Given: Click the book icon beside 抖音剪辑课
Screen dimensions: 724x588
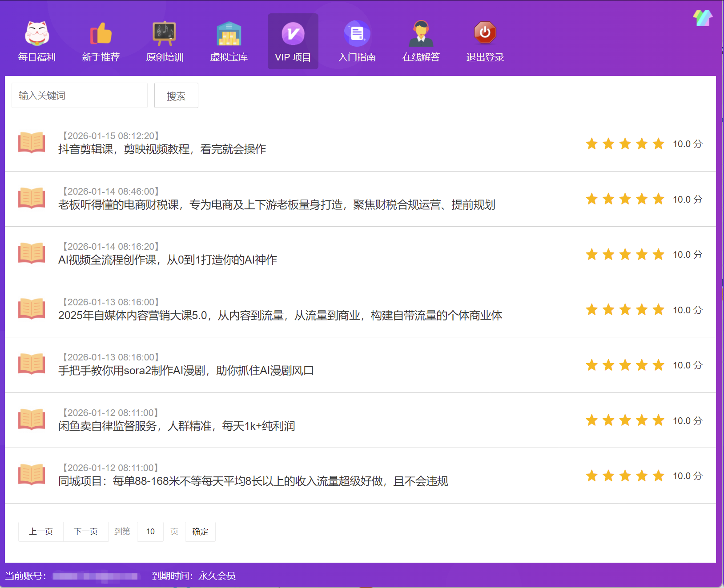Looking at the screenshot, I should point(31,143).
